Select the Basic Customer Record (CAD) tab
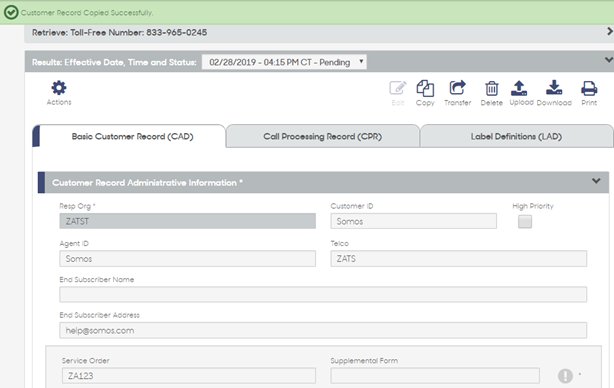 [x=132, y=136]
